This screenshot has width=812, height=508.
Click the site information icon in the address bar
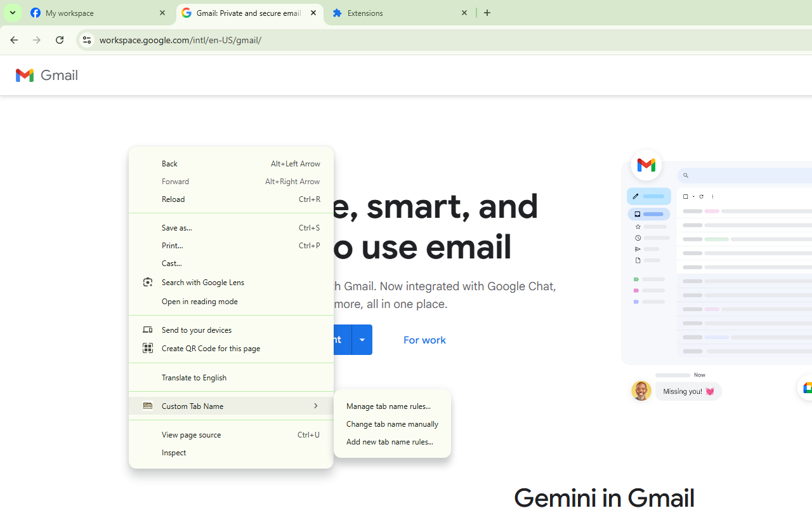click(x=86, y=39)
